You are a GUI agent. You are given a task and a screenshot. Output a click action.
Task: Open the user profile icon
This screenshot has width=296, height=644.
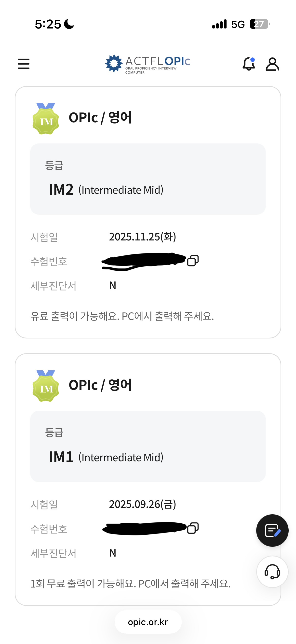pyautogui.click(x=272, y=64)
